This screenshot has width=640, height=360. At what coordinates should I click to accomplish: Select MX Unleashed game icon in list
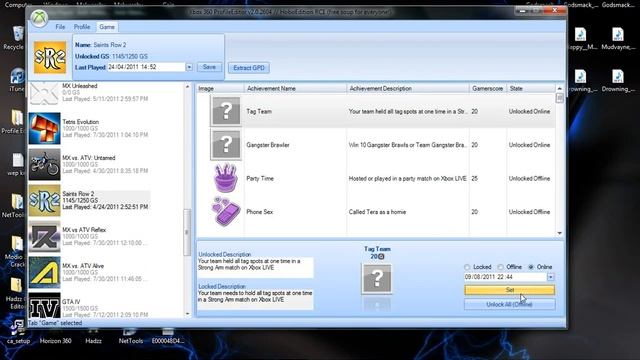click(x=44, y=93)
